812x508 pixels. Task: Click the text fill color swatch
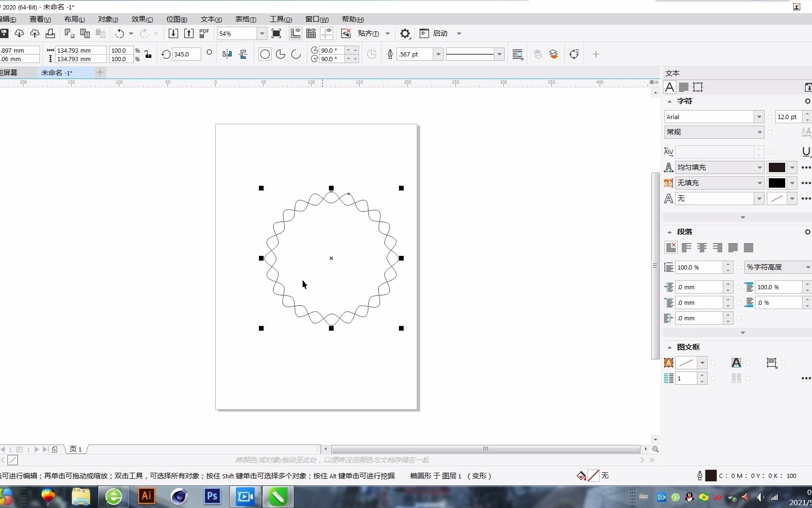(x=777, y=167)
